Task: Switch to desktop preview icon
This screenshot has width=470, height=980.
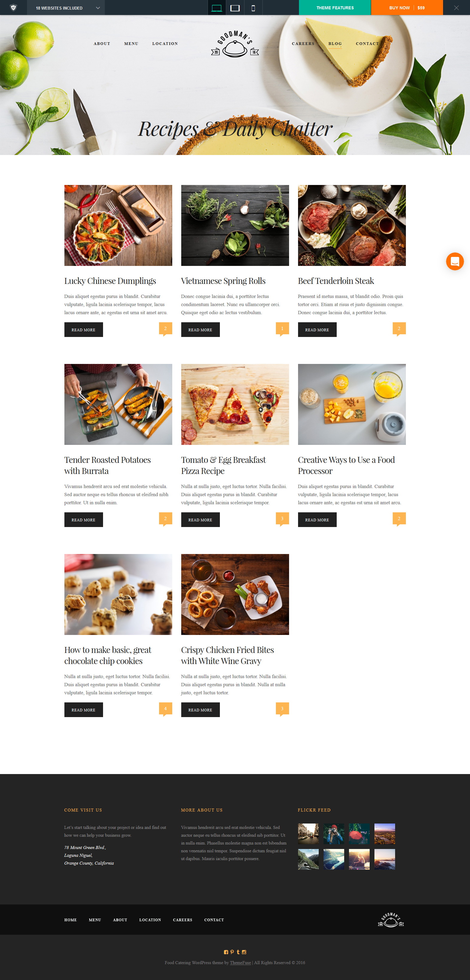Action: pyautogui.click(x=217, y=7)
